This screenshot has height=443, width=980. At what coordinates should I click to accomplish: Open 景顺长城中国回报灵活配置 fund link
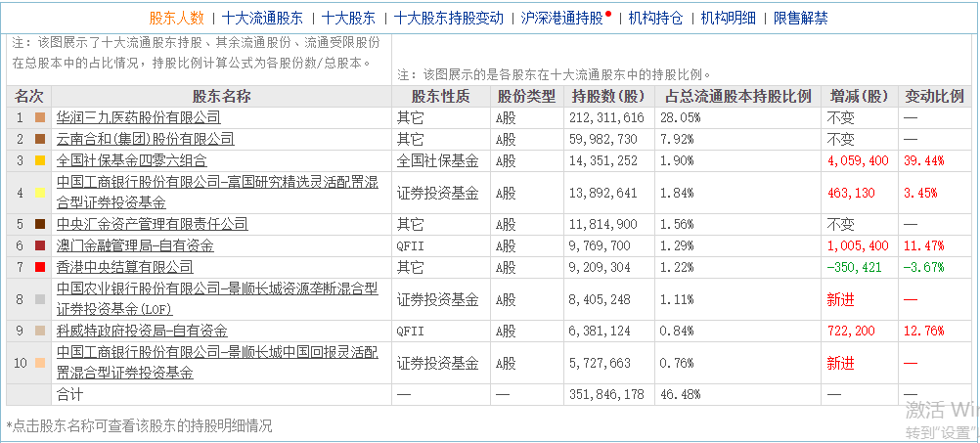click(x=217, y=363)
